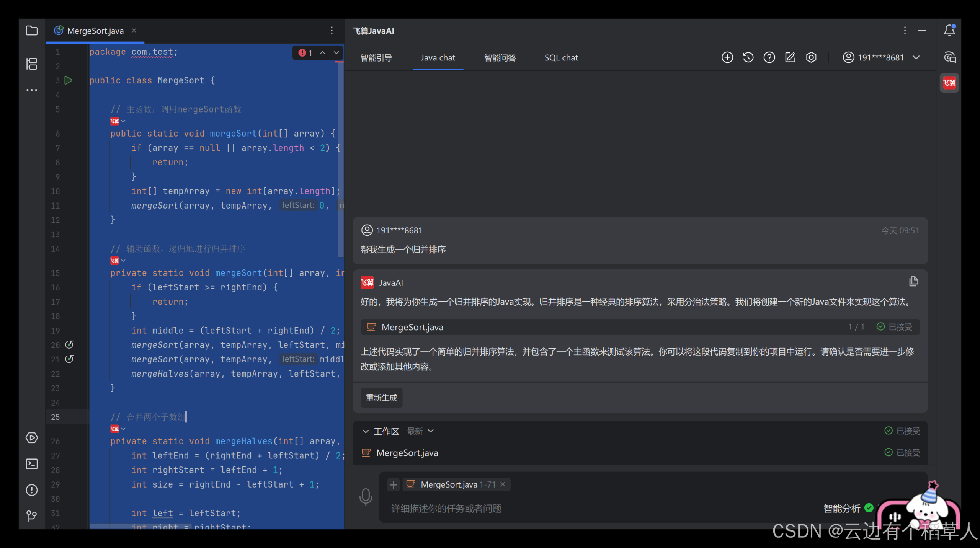Click the 帮我生成一个归并排序 user message
The width and height of the screenshot is (980, 548).
pyautogui.click(x=403, y=250)
